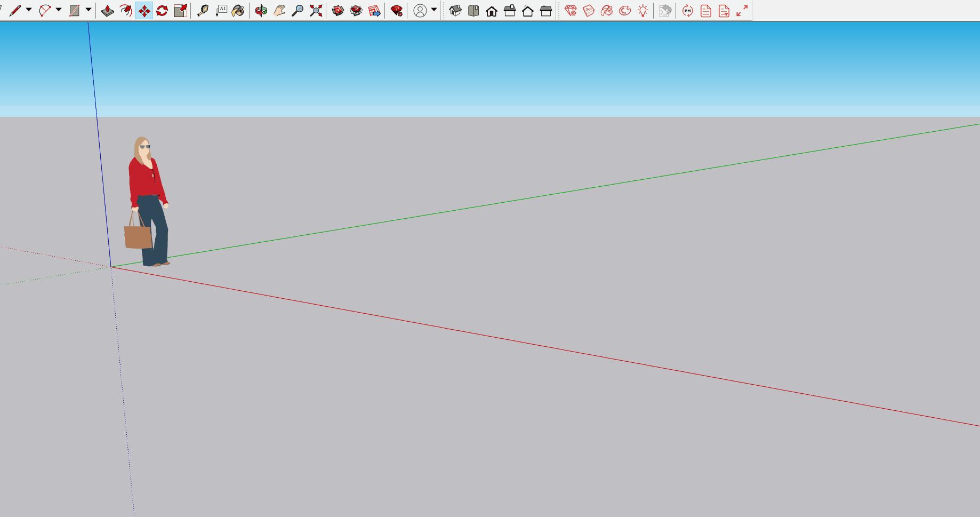Select the woman figure in viewport
The image size is (980, 517).
tap(147, 202)
